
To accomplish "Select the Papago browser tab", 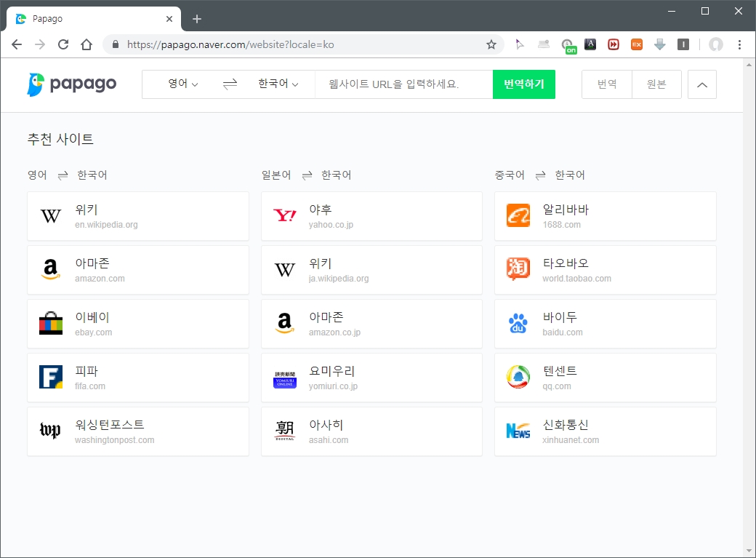I will point(94,19).
